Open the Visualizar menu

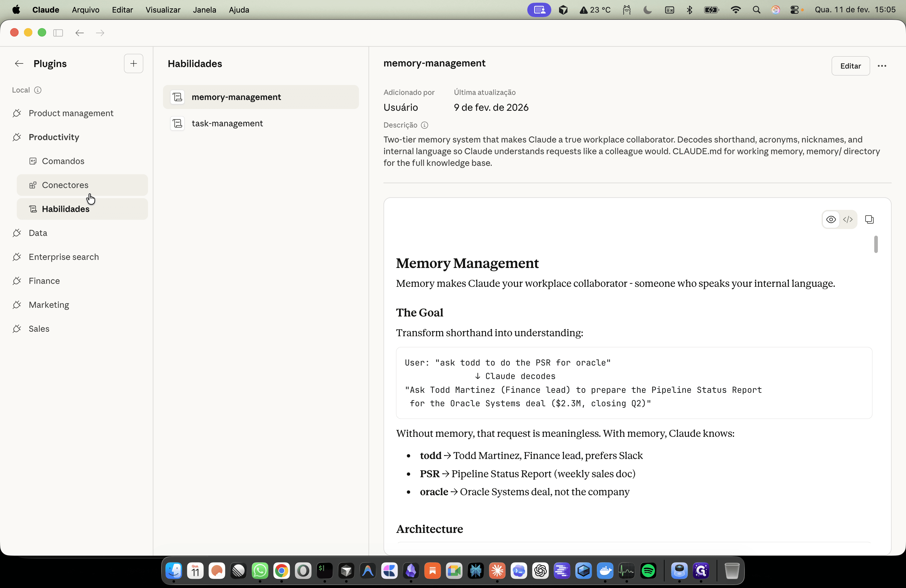[163, 10]
